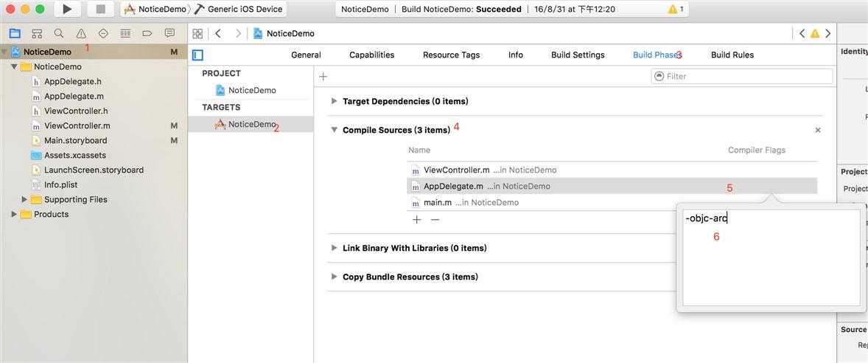Stop the running build
Viewport: 868px width, 363px height.
point(100,9)
